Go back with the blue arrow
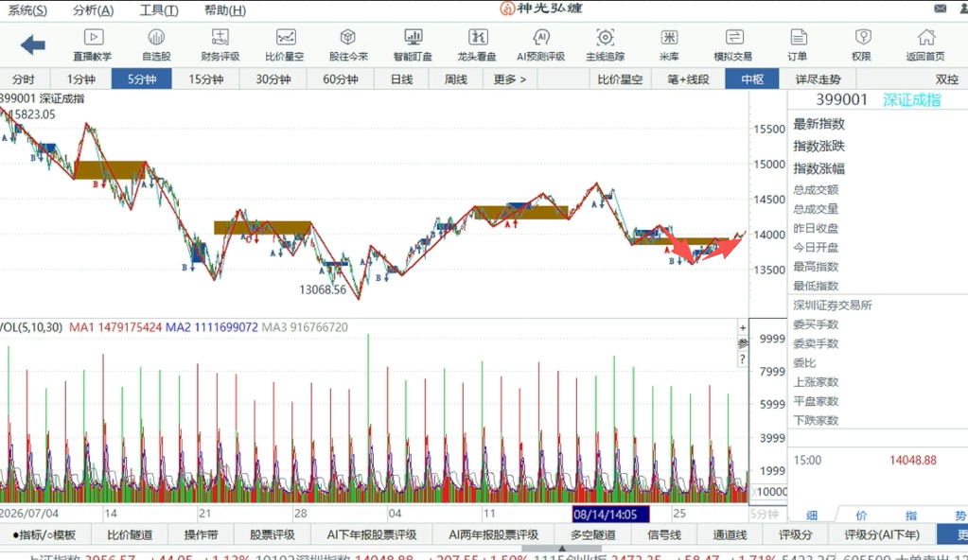The image size is (968, 560). (x=33, y=44)
